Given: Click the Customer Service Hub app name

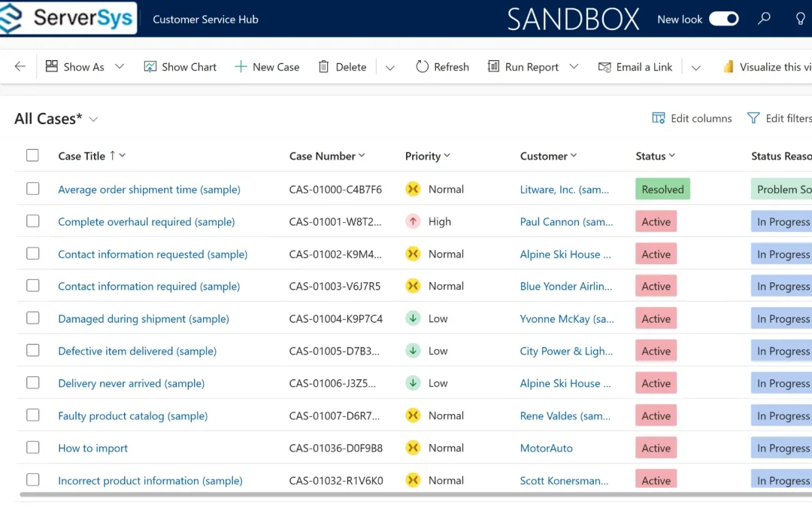Looking at the screenshot, I should [x=205, y=19].
